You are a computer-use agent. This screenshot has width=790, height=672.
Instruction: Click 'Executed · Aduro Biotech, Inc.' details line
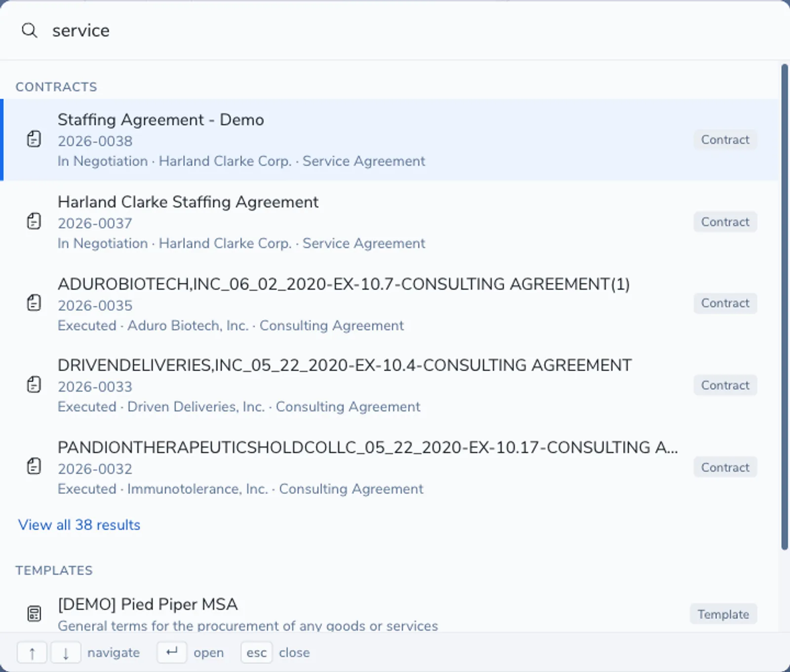231,326
